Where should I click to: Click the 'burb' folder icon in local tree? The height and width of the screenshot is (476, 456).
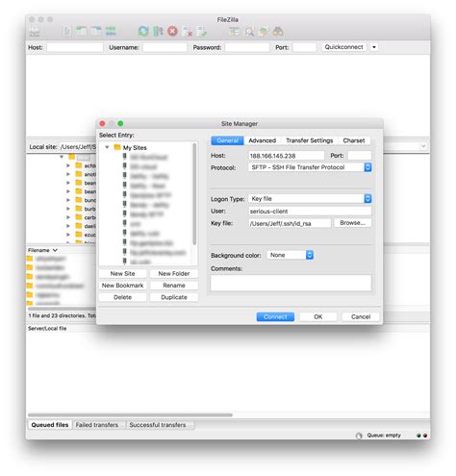[x=79, y=209]
